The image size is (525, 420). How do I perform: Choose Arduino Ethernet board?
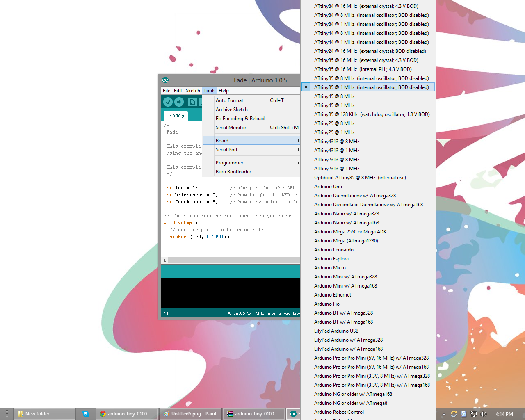click(368, 295)
